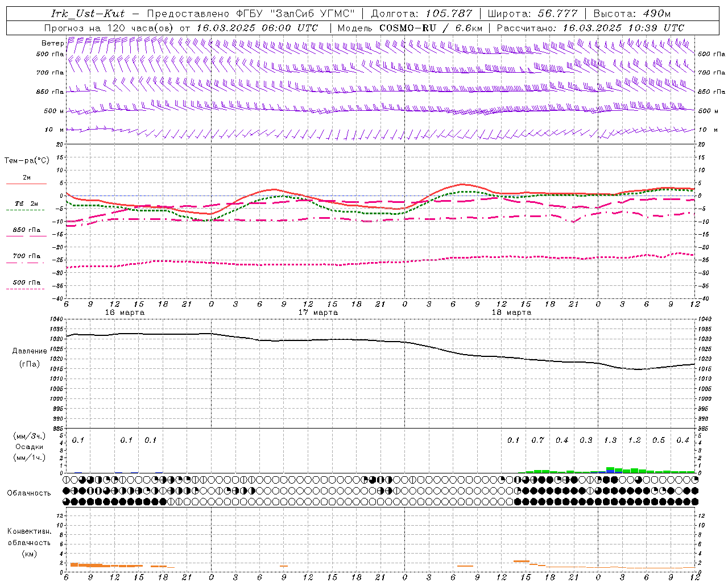Select the text Предоставлено ФГБУ "ЗапСиб УГМС"

click(250, 14)
